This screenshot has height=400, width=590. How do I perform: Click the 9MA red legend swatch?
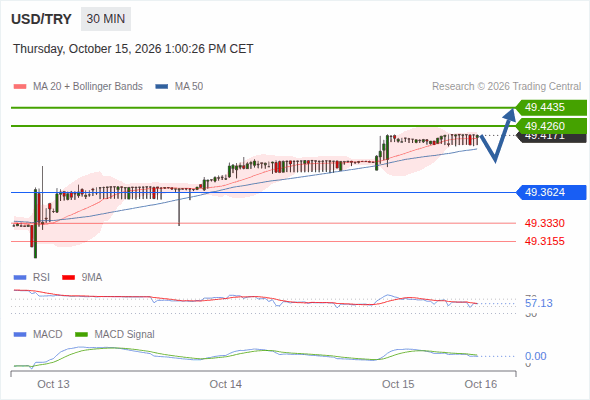coord(68,278)
